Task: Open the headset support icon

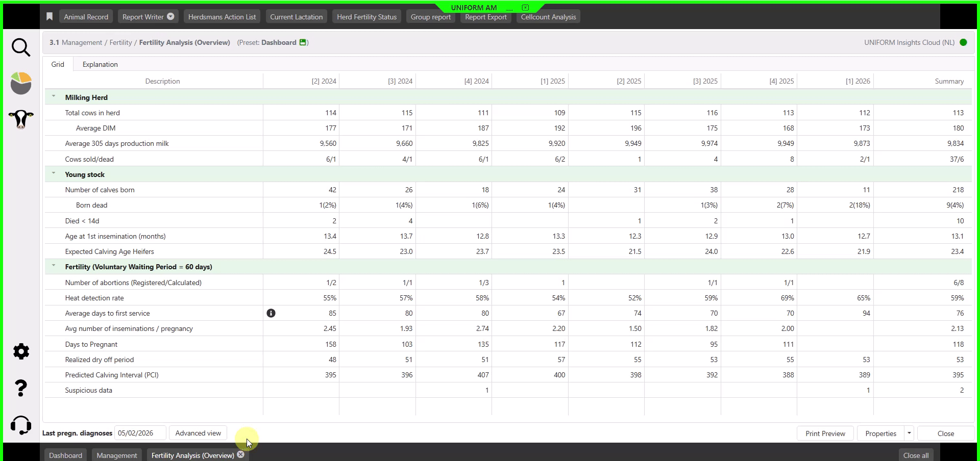Action: coord(21,425)
